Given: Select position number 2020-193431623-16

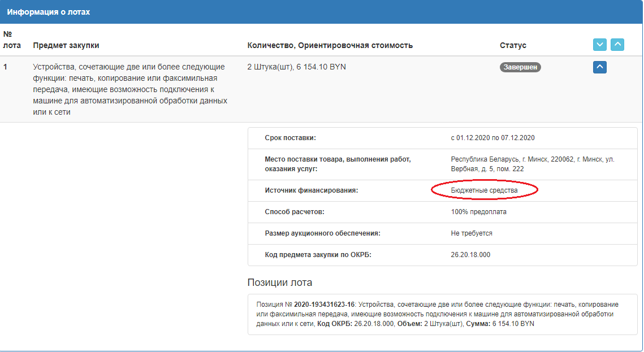Looking at the screenshot, I should (x=324, y=305).
